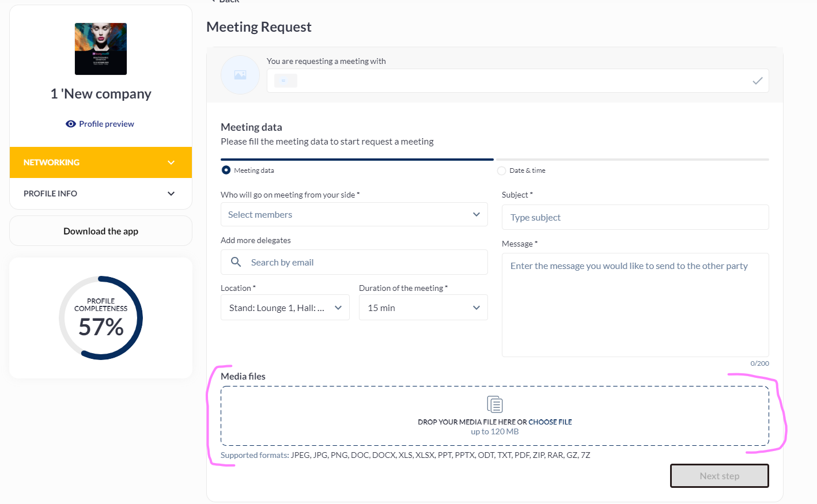Click the Next step button
This screenshot has height=504, width=817.
pos(719,476)
